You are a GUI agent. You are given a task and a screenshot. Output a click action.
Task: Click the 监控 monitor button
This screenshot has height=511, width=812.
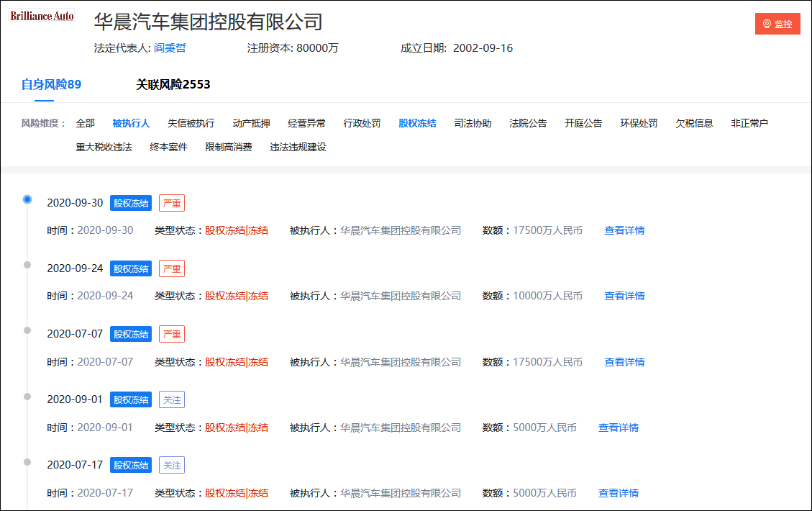coord(777,24)
